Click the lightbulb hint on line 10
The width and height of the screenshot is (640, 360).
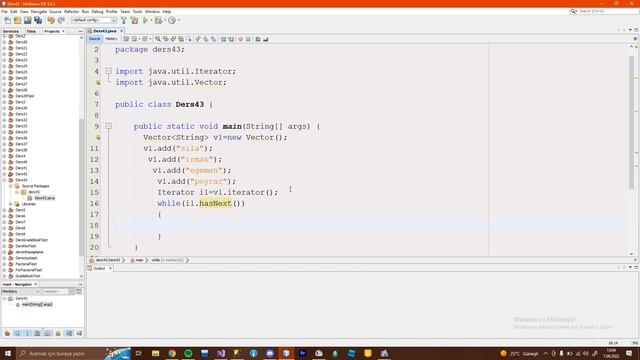[x=98, y=138]
